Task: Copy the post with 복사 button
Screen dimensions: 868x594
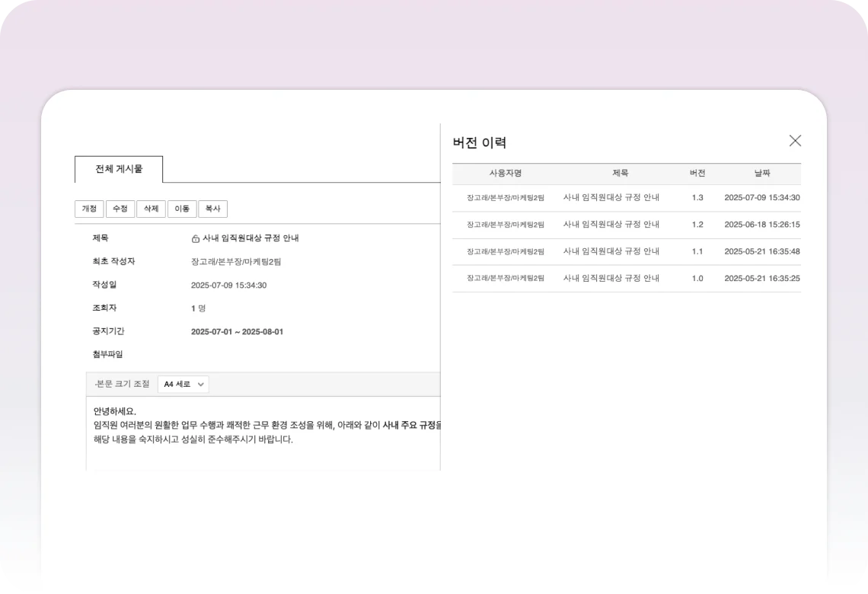Action: [212, 209]
